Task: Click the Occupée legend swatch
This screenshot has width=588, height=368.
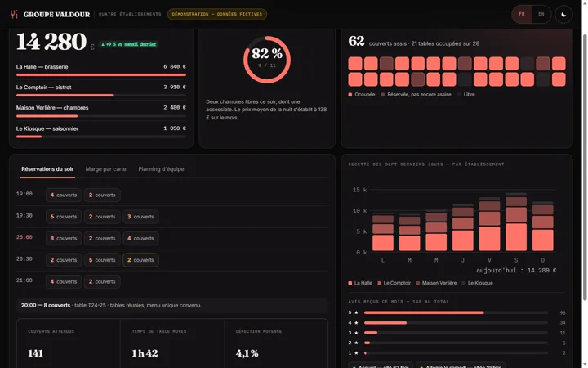Action: pos(350,95)
